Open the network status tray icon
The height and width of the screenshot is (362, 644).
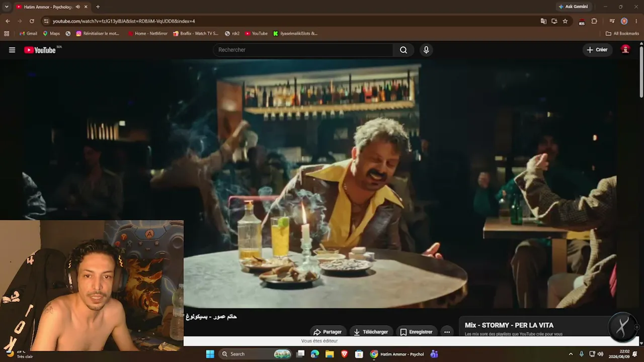592,354
